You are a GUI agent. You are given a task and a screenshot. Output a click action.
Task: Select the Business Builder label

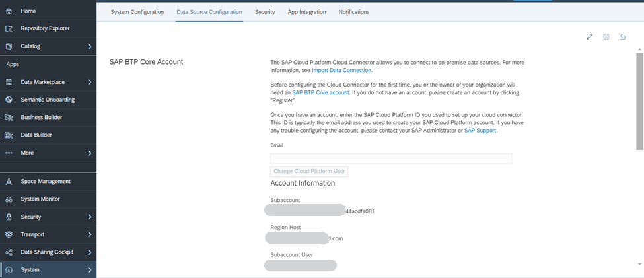(x=42, y=118)
